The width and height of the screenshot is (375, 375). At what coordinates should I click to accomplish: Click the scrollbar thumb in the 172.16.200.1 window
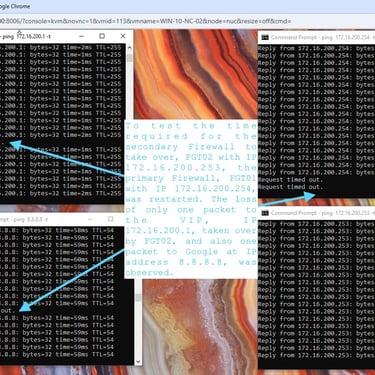pyautogui.click(x=130, y=58)
